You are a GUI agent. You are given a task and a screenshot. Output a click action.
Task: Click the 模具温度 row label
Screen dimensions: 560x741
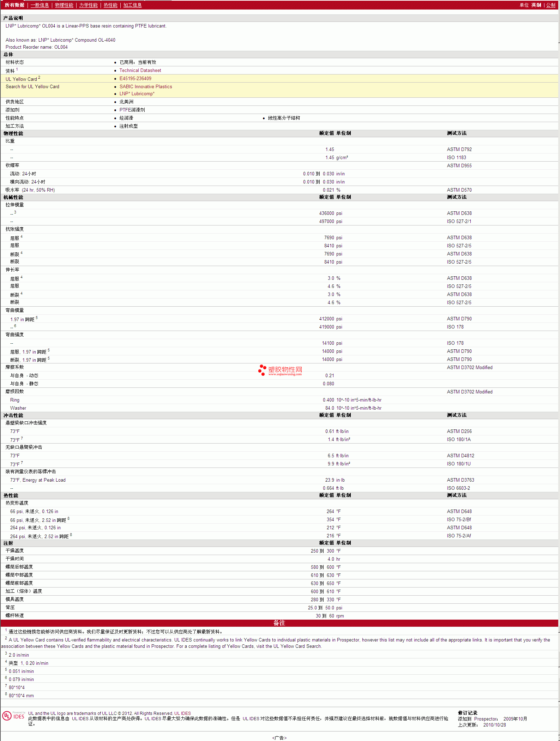coord(14,599)
